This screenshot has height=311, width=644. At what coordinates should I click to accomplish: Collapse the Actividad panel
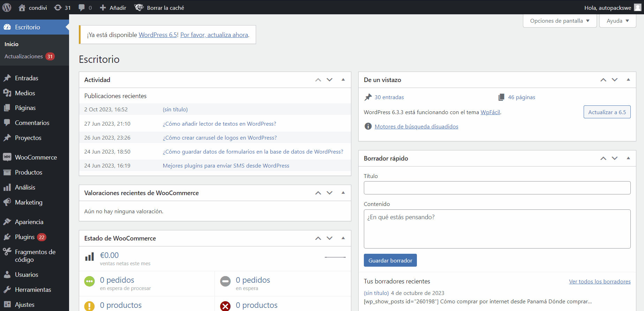343,80
